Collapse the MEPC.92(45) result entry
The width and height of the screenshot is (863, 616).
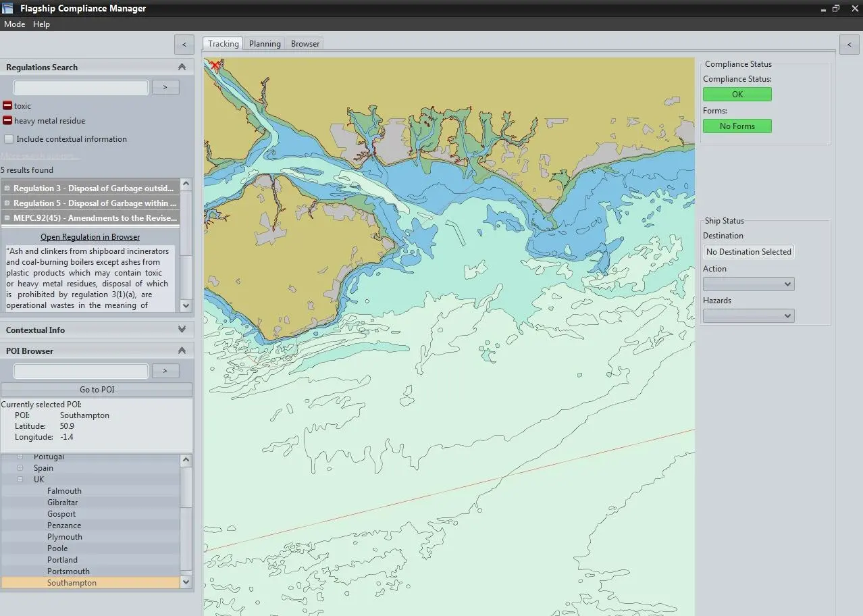[x=7, y=218]
